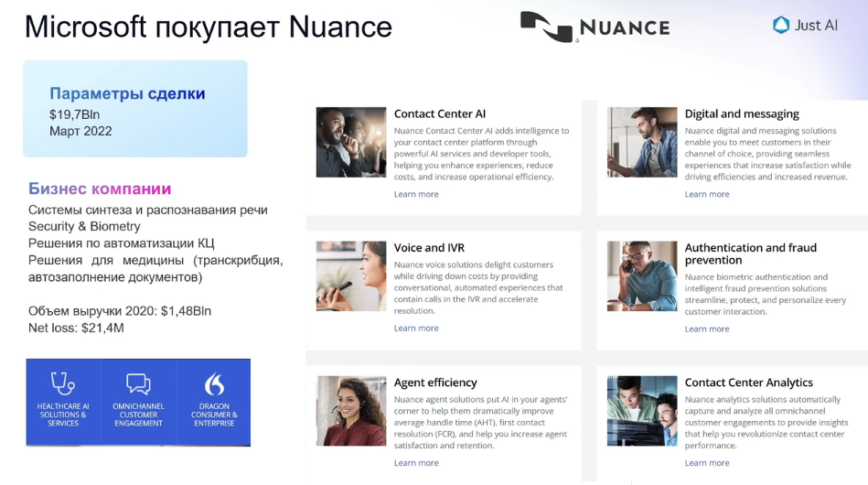Click the Omnichannel Customer Engagement label
The width and height of the screenshot is (868, 485).
point(138,415)
